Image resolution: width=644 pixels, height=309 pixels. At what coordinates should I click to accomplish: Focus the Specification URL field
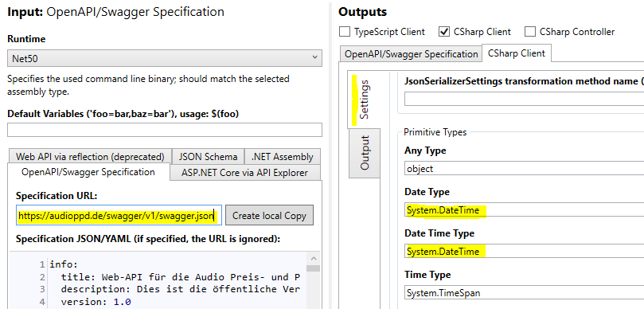click(x=119, y=215)
